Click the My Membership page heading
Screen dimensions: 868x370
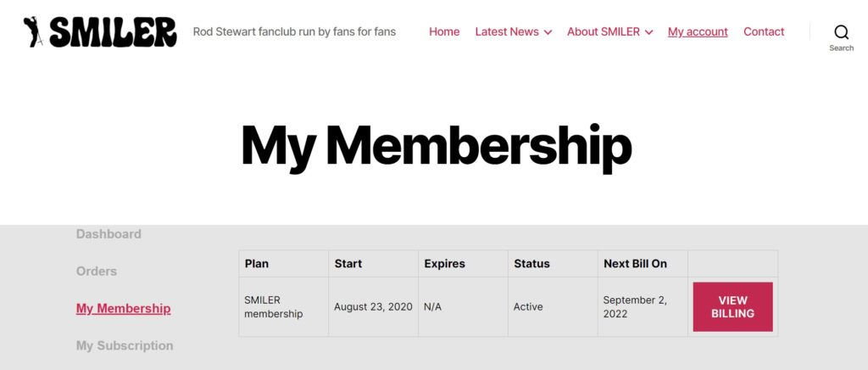pyautogui.click(x=437, y=146)
